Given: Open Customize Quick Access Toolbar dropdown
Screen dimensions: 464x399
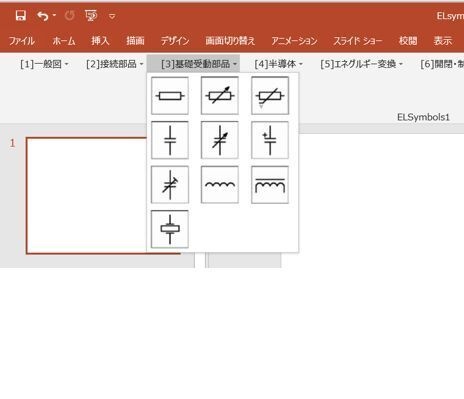Looking at the screenshot, I should coord(112,16).
